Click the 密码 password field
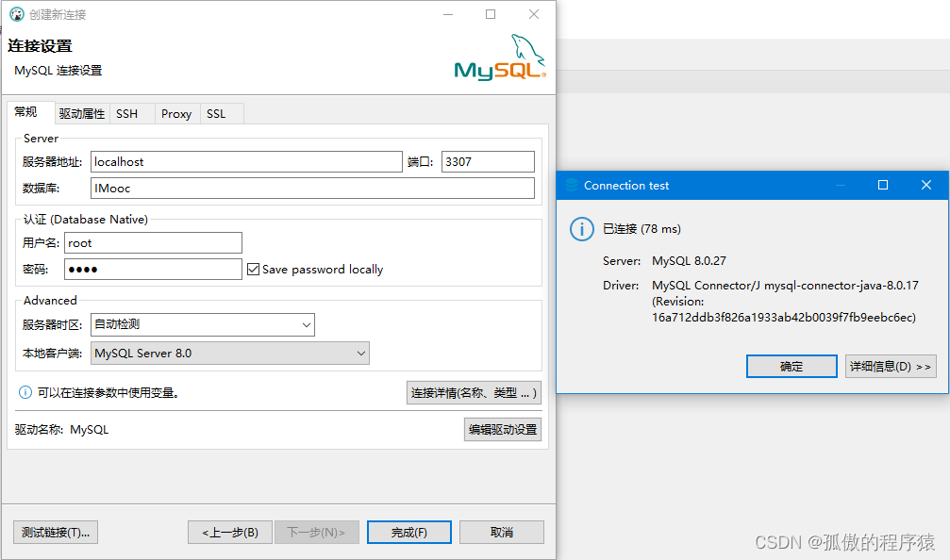 click(x=153, y=270)
